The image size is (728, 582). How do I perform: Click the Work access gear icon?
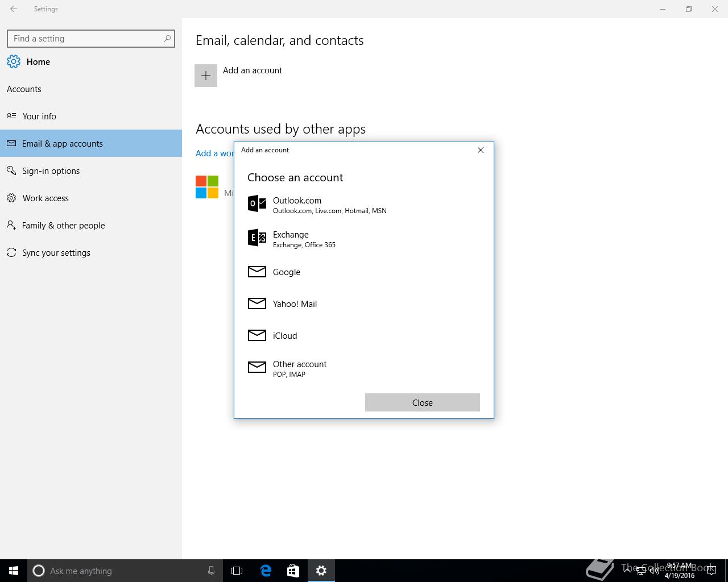click(11, 198)
